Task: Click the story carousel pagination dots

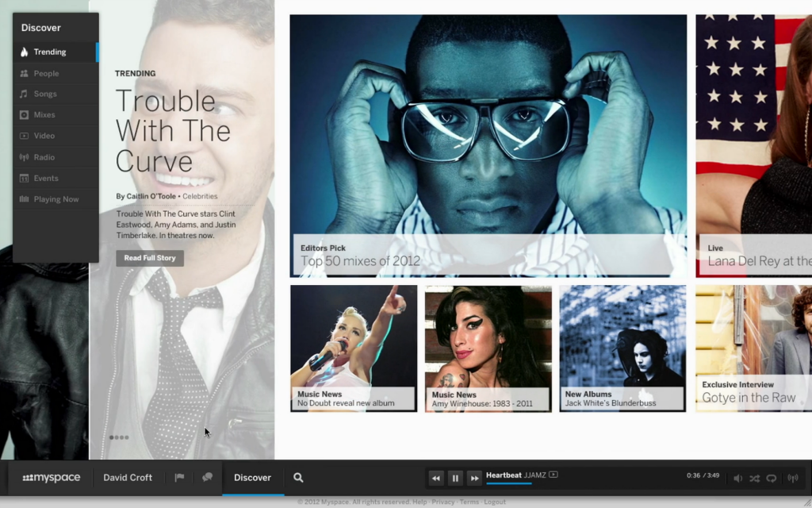Action: pyautogui.click(x=119, y=437)
